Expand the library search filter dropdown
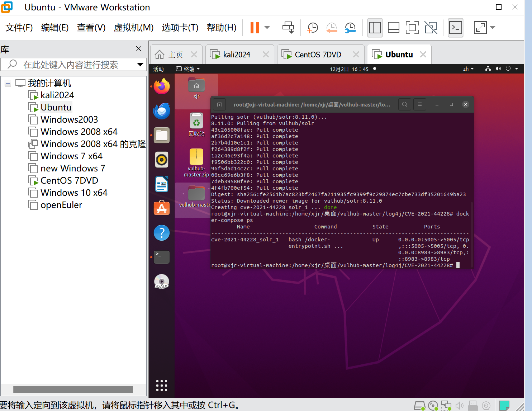This screenshot has width=532, height=411. [141, 65]
